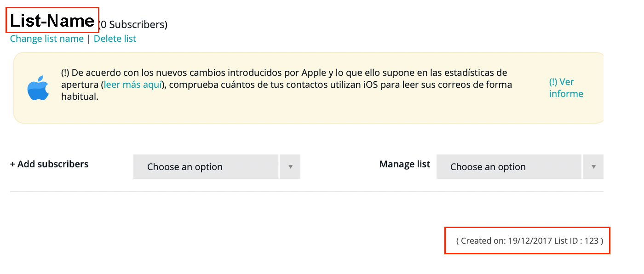The height and width of the screenshot is (274, 644).
Task: Click the Manage list dropdown arrow
Action: pos(593,167)
